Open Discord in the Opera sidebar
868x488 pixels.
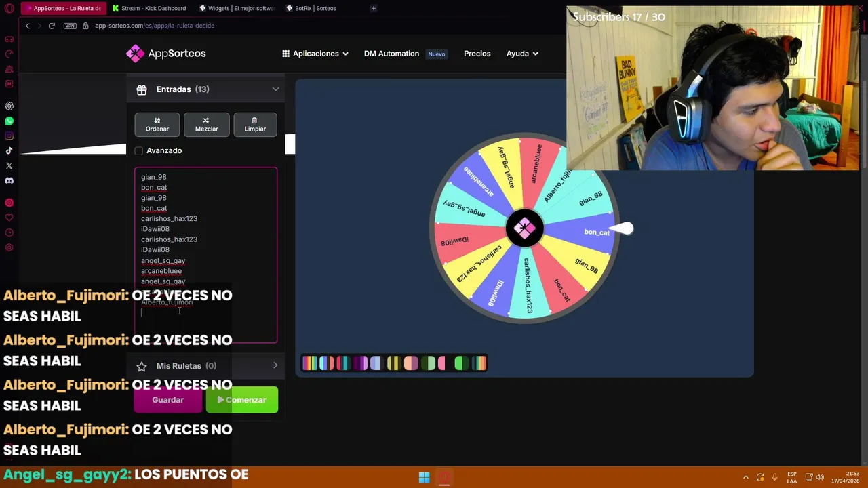click(9, 180)
